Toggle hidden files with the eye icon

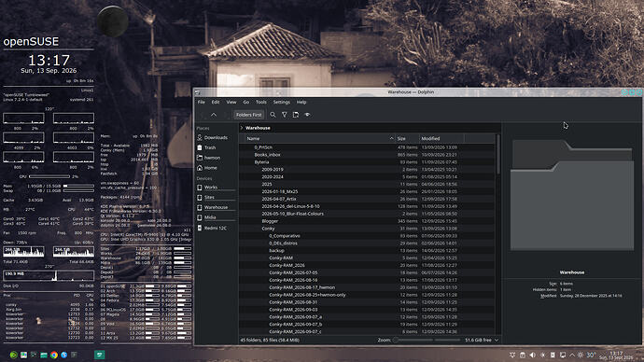tap(307, 115)
